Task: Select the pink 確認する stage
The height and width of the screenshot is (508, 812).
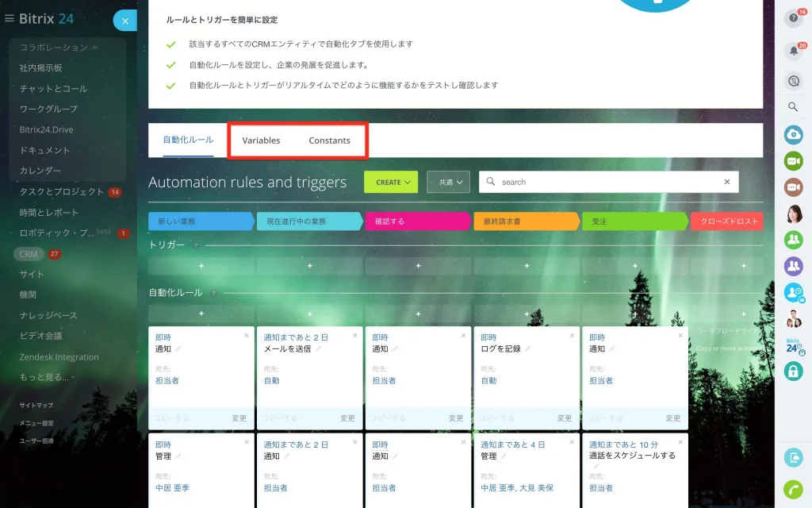Action: (417, 221)
